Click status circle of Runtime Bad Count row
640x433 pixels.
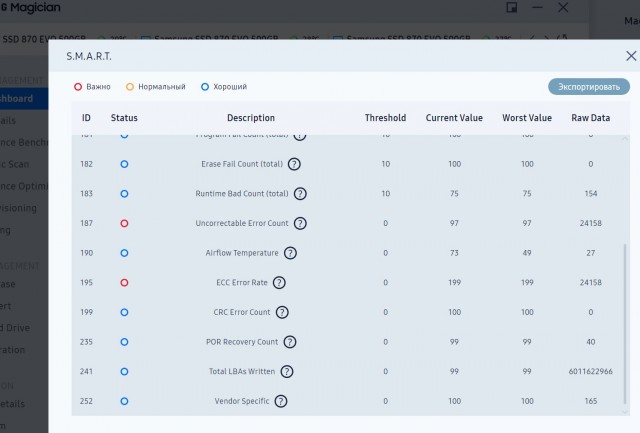(x=124, y=194)
